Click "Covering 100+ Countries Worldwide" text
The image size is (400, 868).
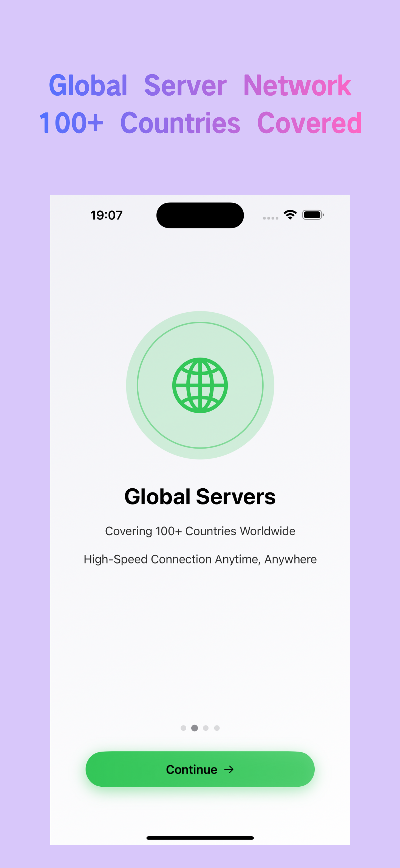coord(200,531)
